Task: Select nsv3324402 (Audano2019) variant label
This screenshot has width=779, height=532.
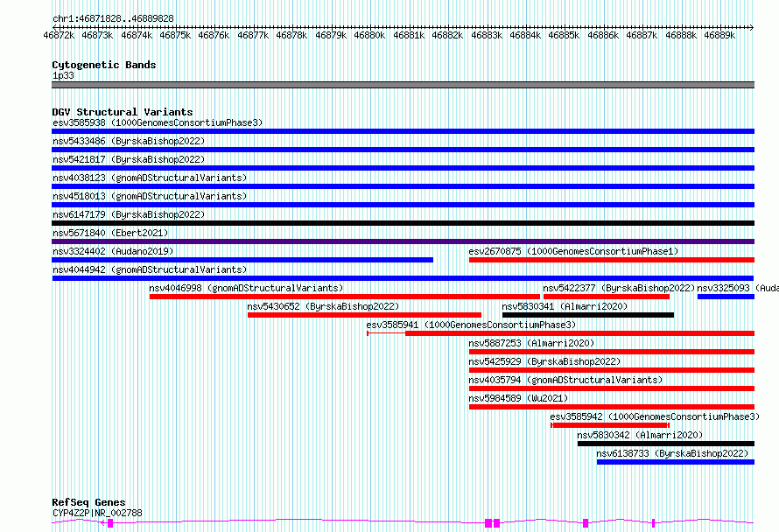Action: point(113,251)
